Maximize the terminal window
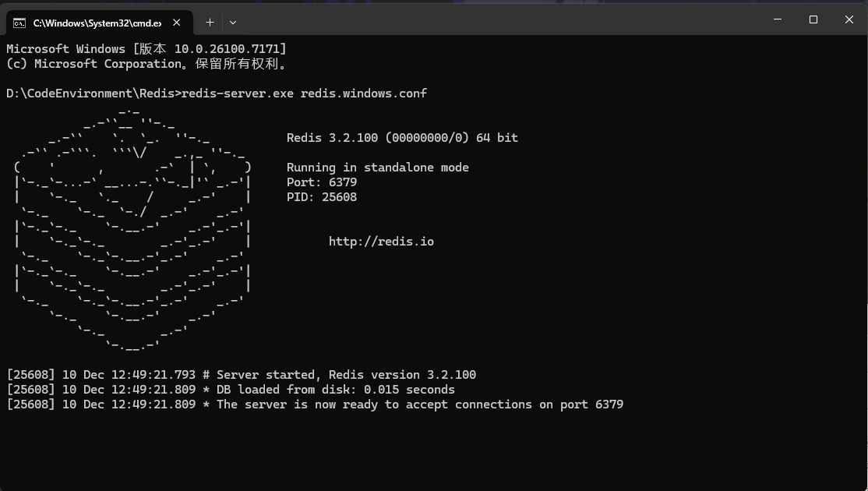This screenshot has width=868, height=491. [813, 19]
